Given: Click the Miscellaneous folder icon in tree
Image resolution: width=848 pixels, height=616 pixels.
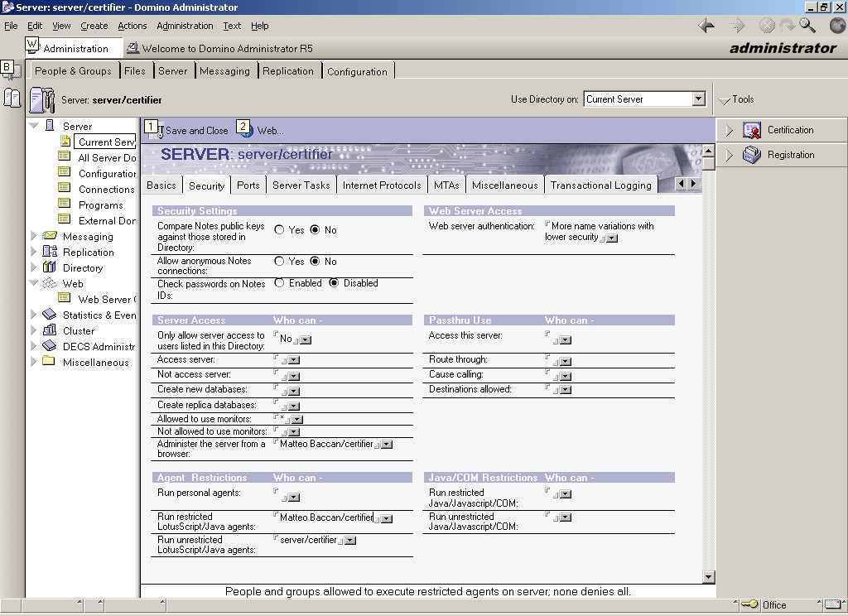Looking at the screenshot, I should [x=49, y=361].
